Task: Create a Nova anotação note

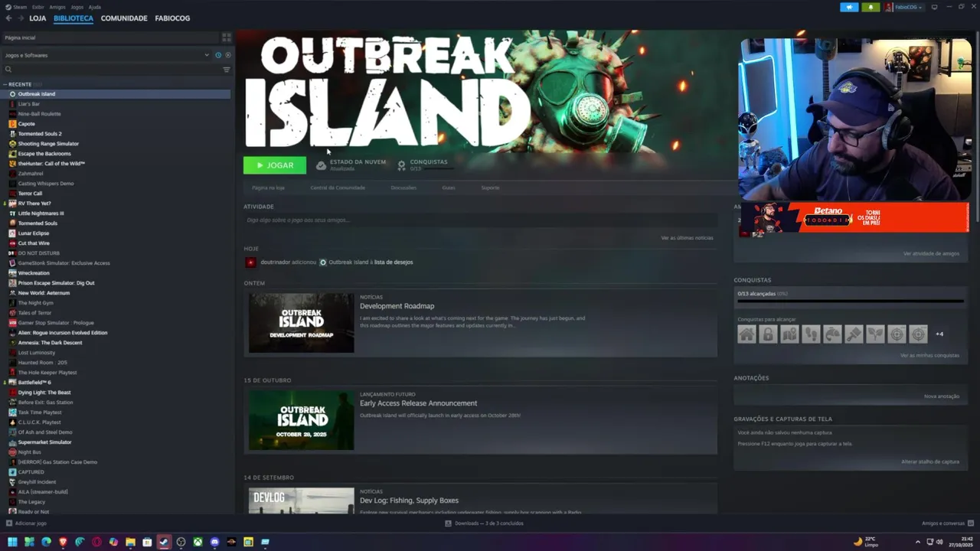Action: click(941, 396)
